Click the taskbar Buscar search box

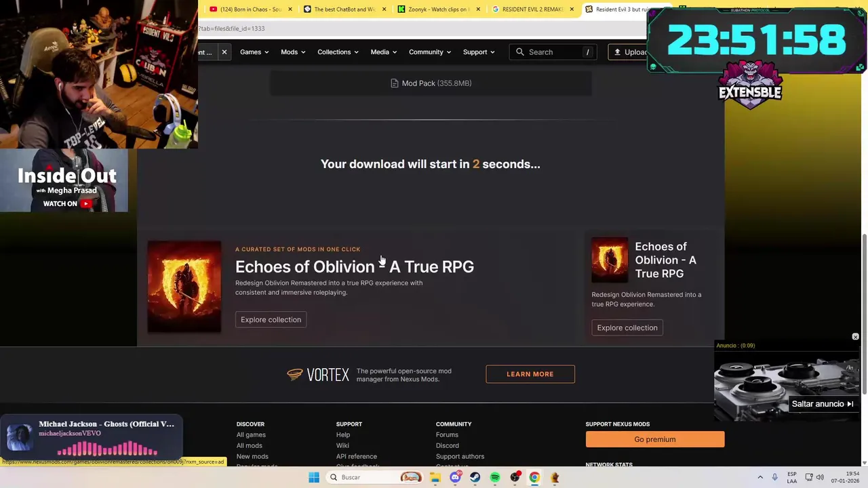pos(374,478)
